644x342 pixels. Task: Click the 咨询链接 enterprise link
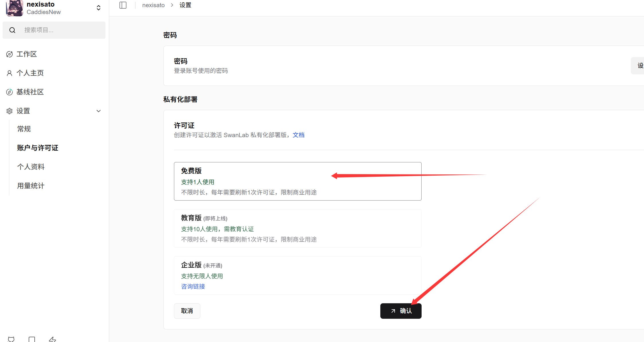193,286
